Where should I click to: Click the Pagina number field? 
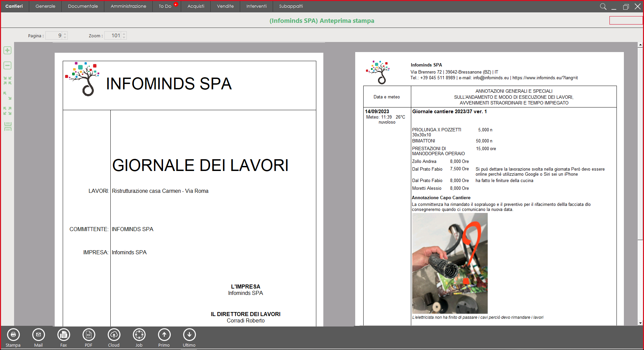point(54,36)
